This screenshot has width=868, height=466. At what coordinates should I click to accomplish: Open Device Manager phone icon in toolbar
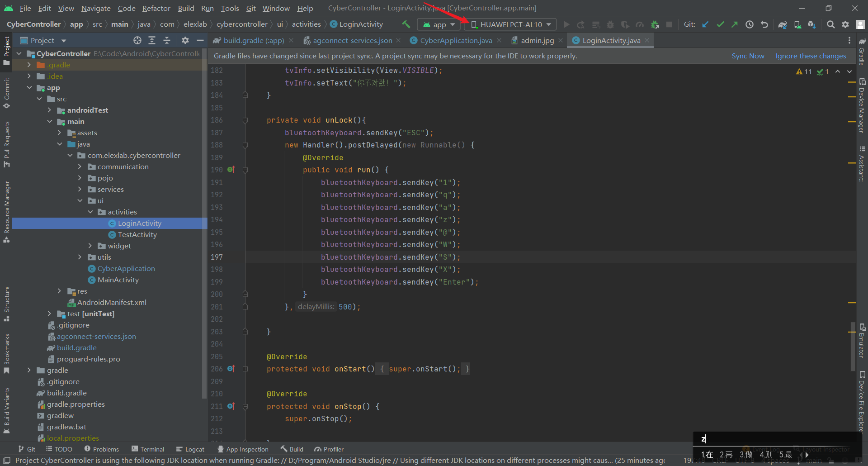coord(797,24)
